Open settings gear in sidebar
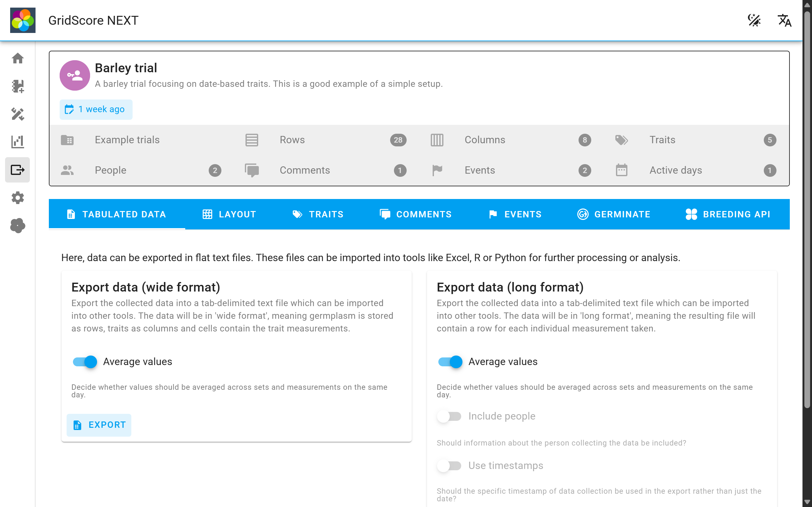 coord(17,198)
